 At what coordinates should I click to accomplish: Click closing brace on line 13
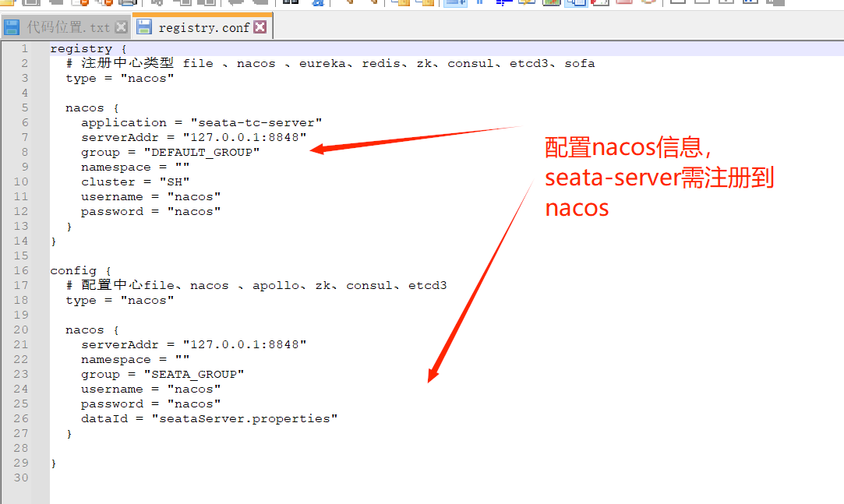coord(69,227)
